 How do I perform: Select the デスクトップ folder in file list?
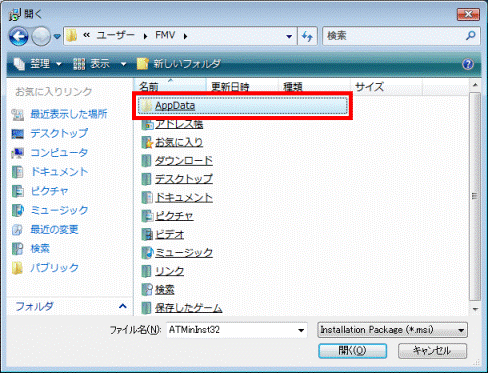point(184,179)
